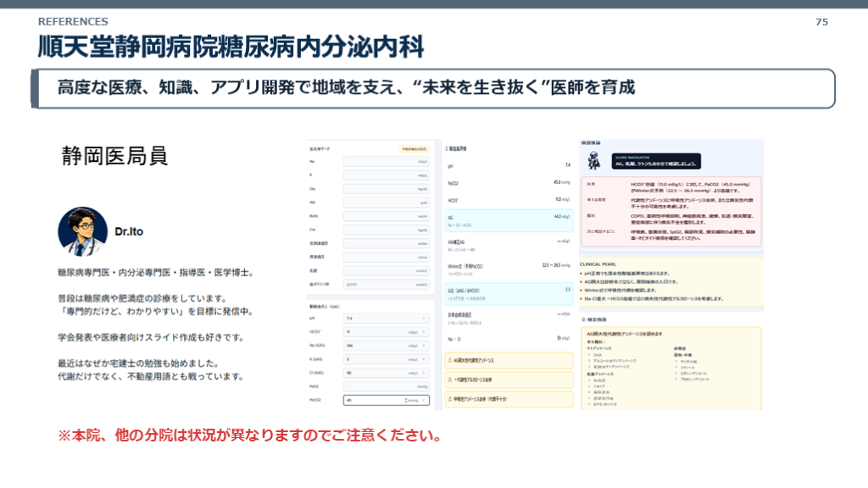This screenshot has width=868, height=488.
Task: Focus the PaCO2 input showing 45
Action: click(387, 400)
